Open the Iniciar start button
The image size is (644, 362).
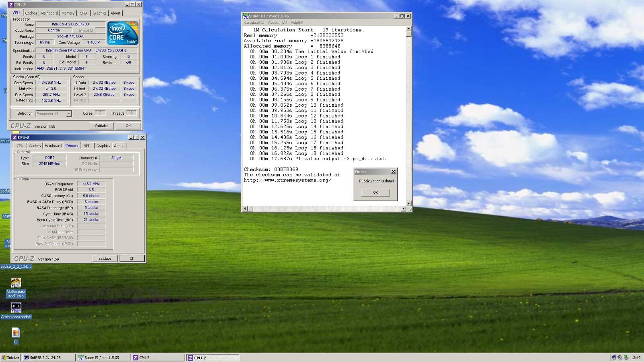10,358
